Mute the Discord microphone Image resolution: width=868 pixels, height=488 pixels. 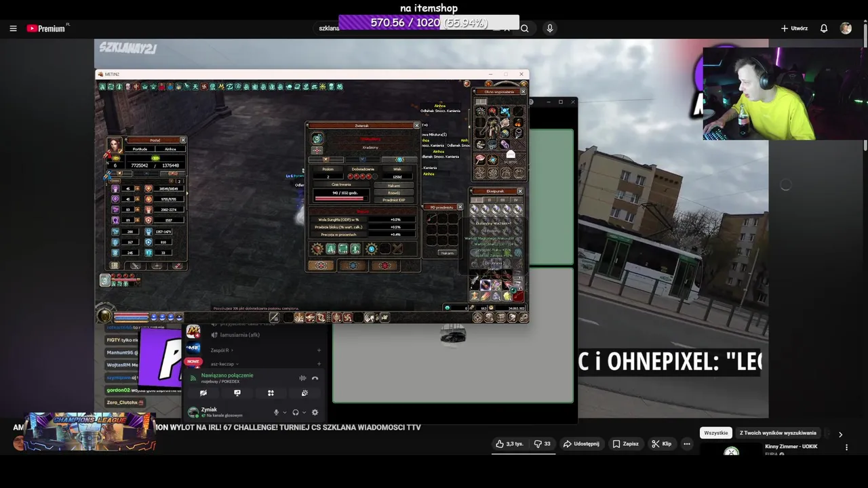(276, 412)
